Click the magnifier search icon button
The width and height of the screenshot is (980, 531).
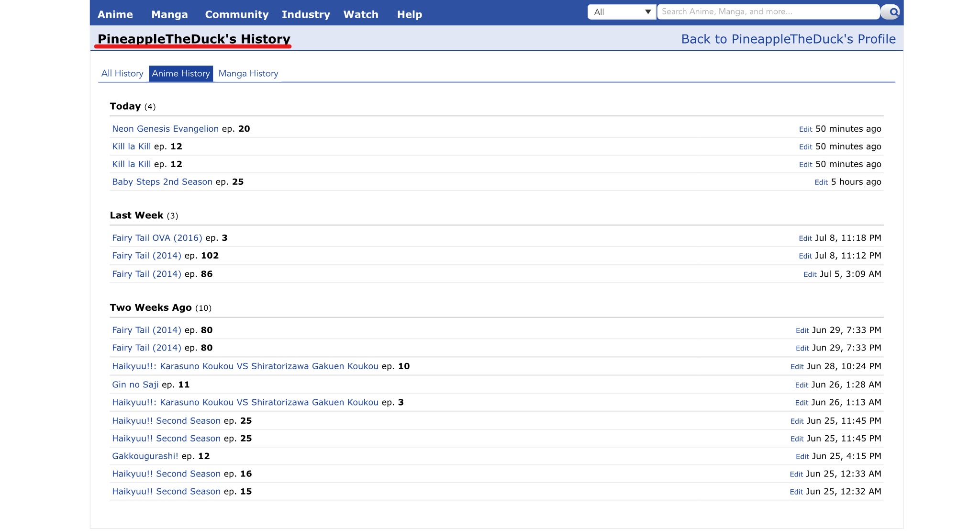click(x=891, y=12)
